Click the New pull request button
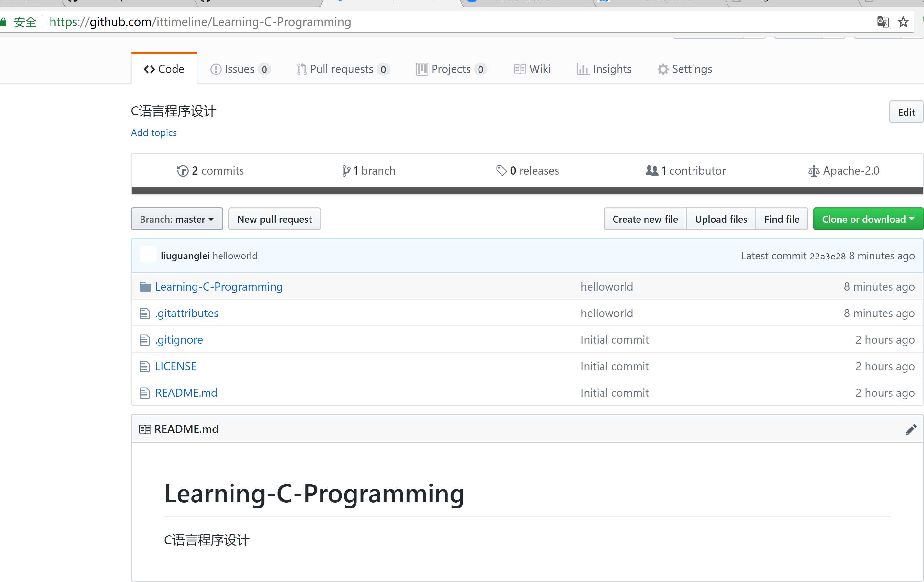Image resolution: width=924 pixels, height=582 pixels. click(x=274, y=219)
